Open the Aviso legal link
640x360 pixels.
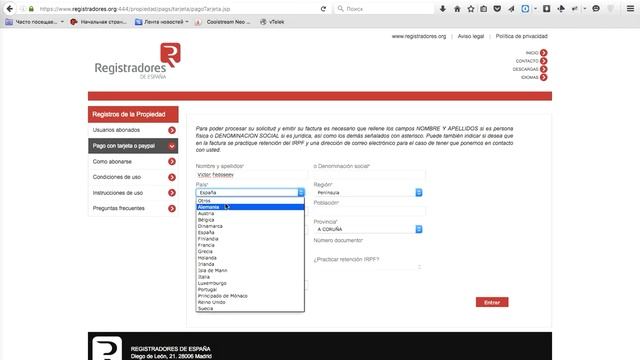[x=471, y=36]
